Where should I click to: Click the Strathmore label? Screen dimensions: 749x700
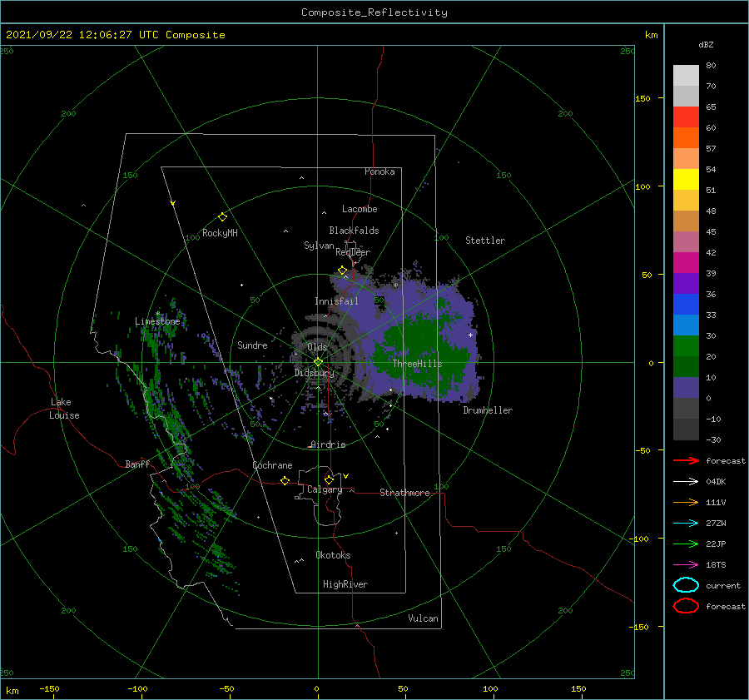click(404, 493)
